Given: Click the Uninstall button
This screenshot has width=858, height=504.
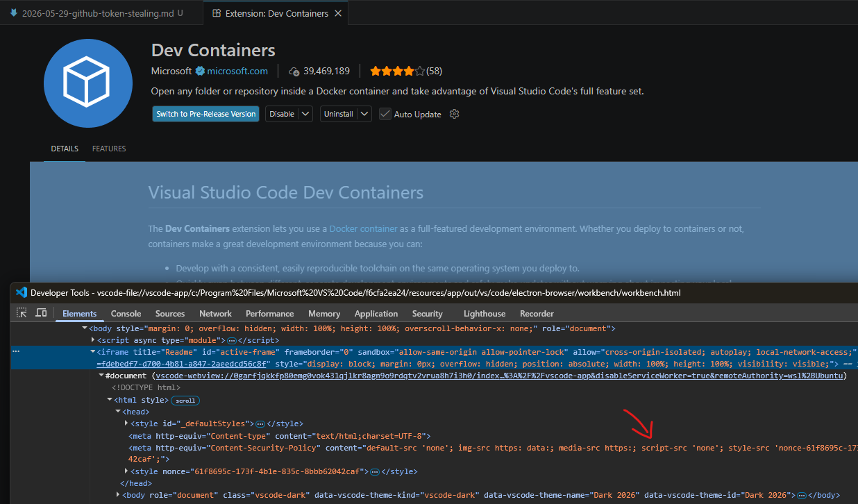Looking at the screenshot, I should click(339, 114).
